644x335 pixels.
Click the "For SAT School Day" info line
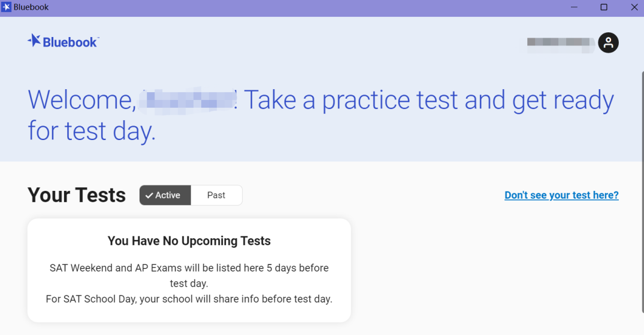click(189, 299)
